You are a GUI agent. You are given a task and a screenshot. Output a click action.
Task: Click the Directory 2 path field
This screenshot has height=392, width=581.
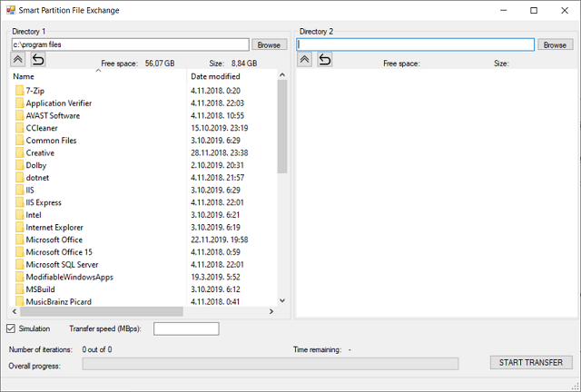coord(416,44)
